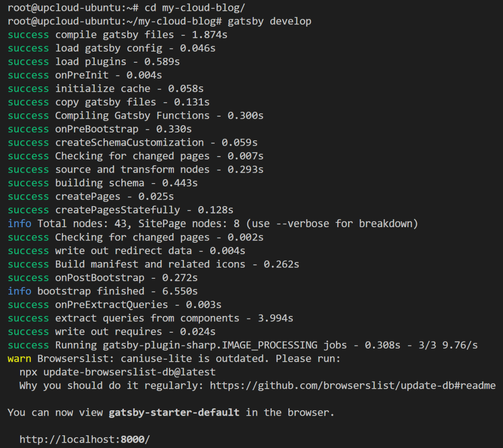Click 'onPreExtractQueries - 0.003s' line

pyautogui.click(x=114, y=304)
